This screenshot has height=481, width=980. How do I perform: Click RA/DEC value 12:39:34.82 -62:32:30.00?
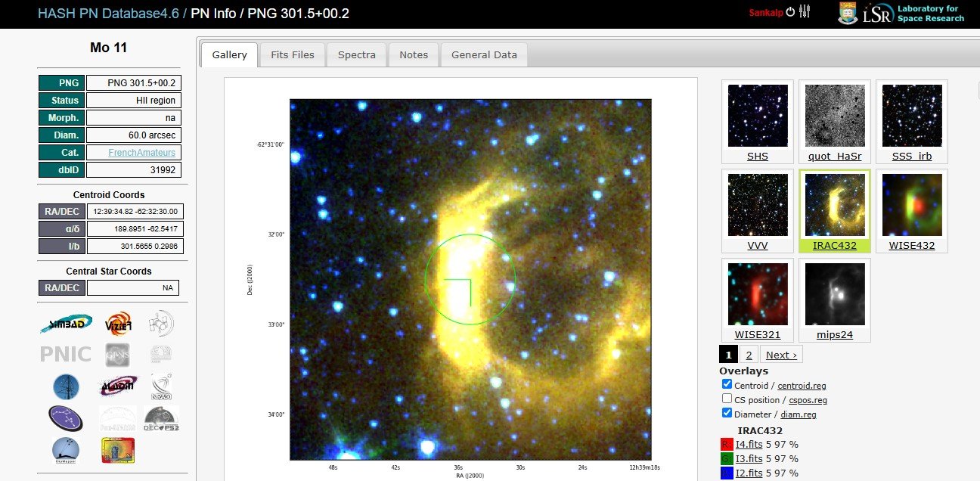point(135,212)
